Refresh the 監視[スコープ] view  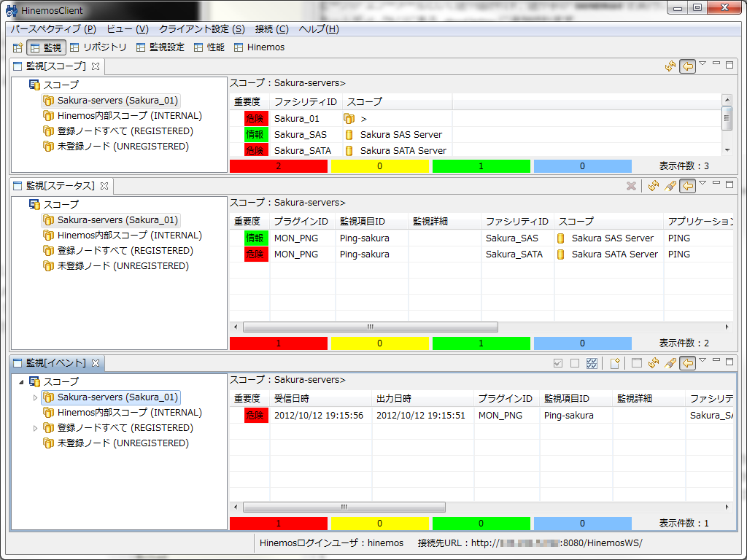tap(670, 66)
